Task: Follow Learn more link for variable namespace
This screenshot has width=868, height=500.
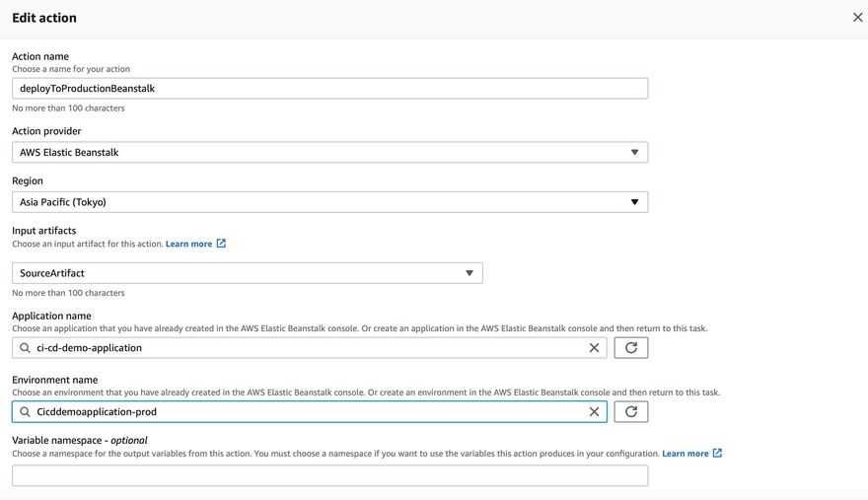Action: point(685,454)
